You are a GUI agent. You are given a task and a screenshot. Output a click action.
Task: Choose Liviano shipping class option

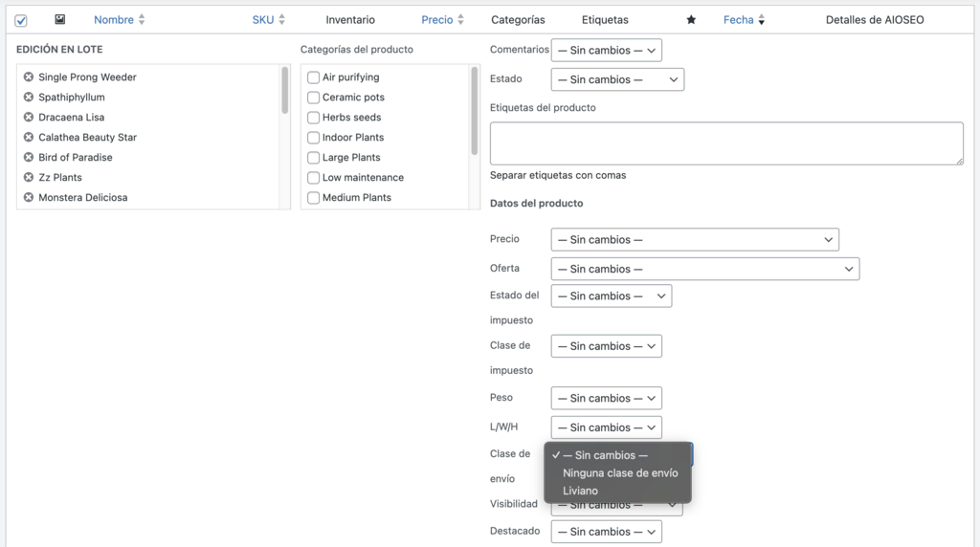(580, 492)
